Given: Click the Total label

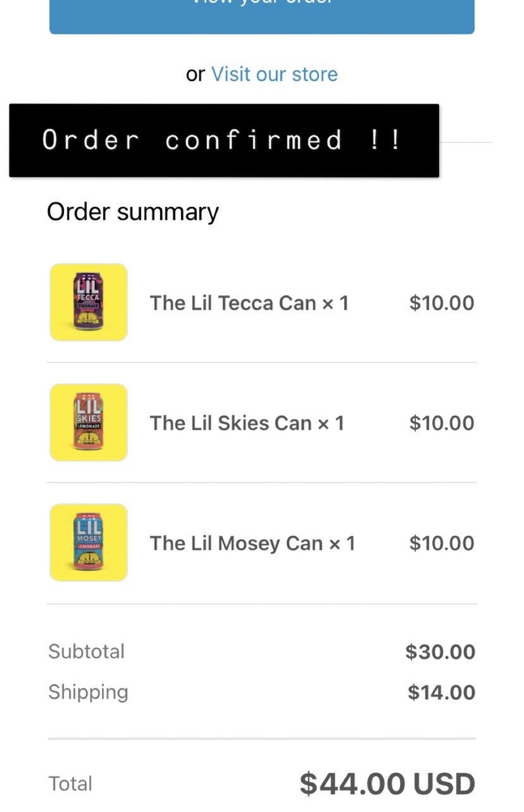Looking at the screenshot, I should 70,784.
